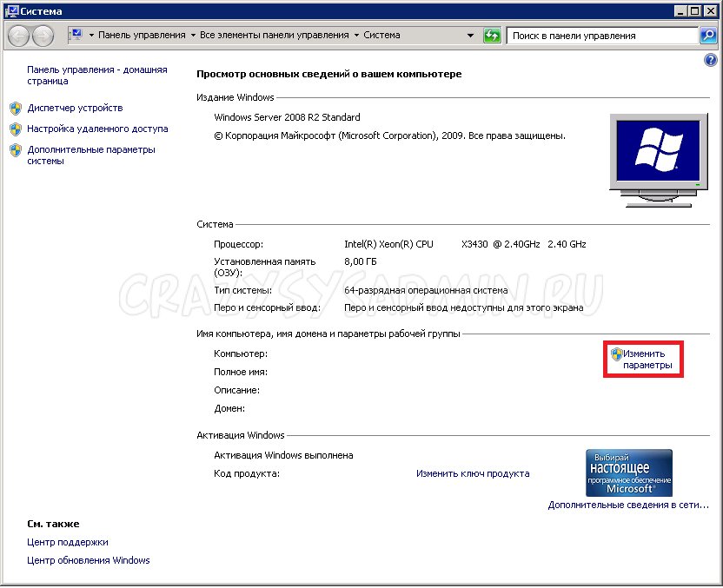723x588 pixels.
Task: Expand the address bar history dropdown
Action: [x=471, y=36]
